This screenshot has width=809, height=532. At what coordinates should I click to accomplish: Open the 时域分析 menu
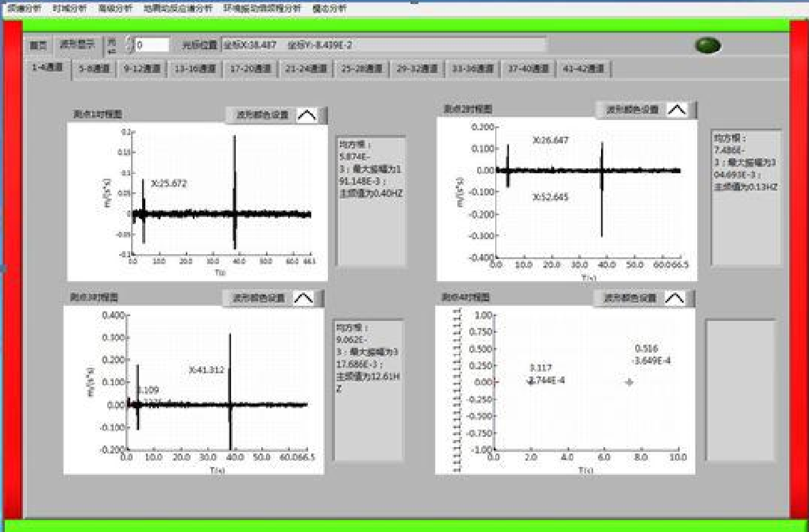pyautogui.click(x=70, y=8)
